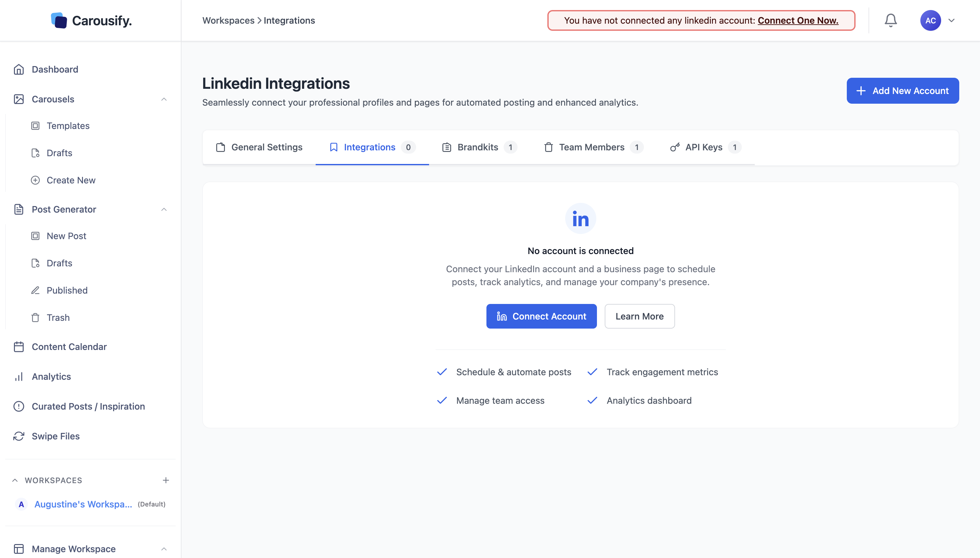The height and width of the screenshot is (558, 980).
Task: Open Trash under Post Generator
Action: click(x=58, y=317)
